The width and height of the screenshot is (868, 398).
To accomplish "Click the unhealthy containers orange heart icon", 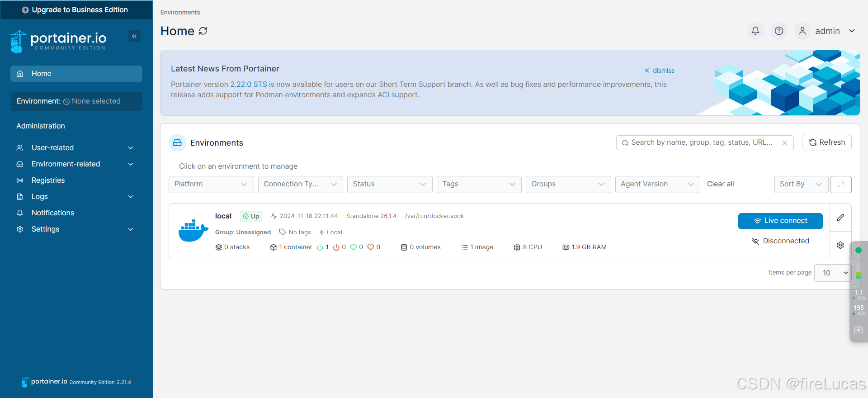I will (371, 247).
